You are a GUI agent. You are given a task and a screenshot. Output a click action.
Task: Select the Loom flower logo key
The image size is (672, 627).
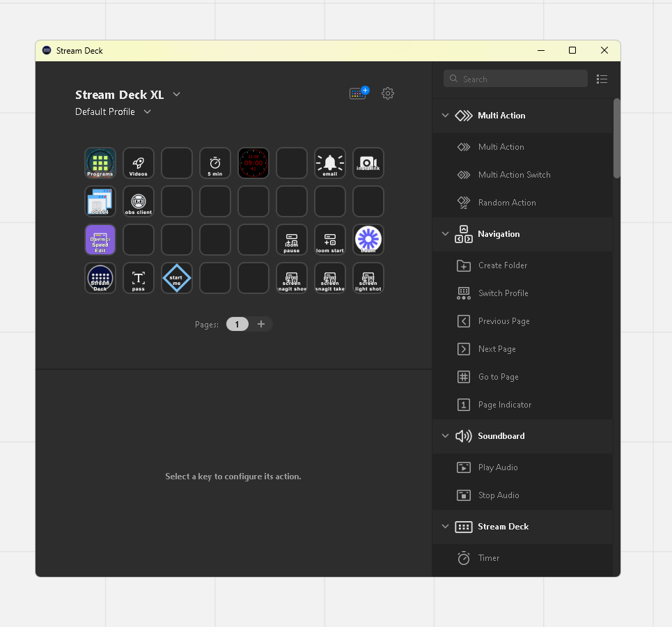pyautogui.click(x=368, y=240)
